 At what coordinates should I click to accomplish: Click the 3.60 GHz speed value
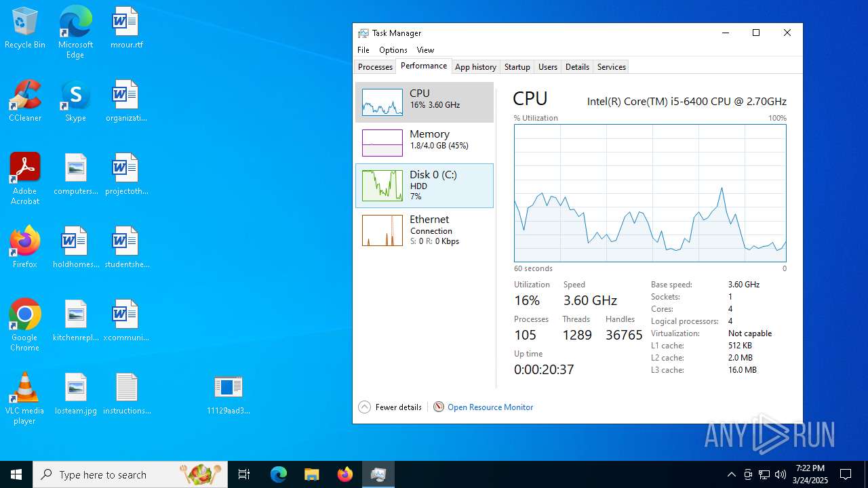point(590,300)
